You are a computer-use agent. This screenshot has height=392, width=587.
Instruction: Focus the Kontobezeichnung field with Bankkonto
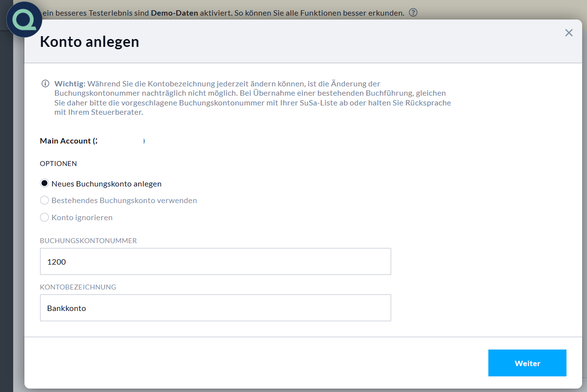[x=215, y=308]
